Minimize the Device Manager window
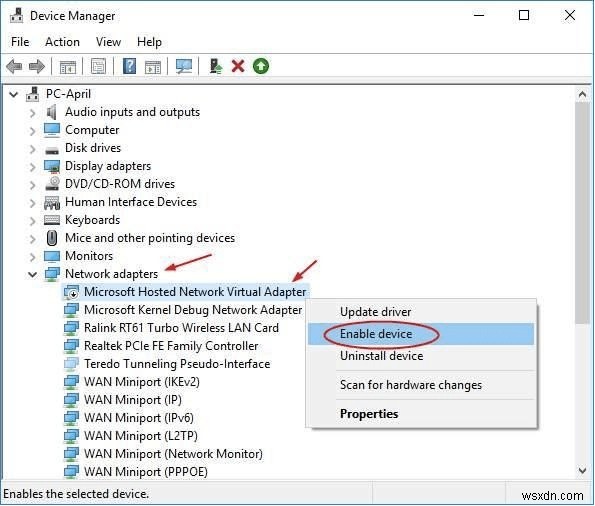 (479, 16)
